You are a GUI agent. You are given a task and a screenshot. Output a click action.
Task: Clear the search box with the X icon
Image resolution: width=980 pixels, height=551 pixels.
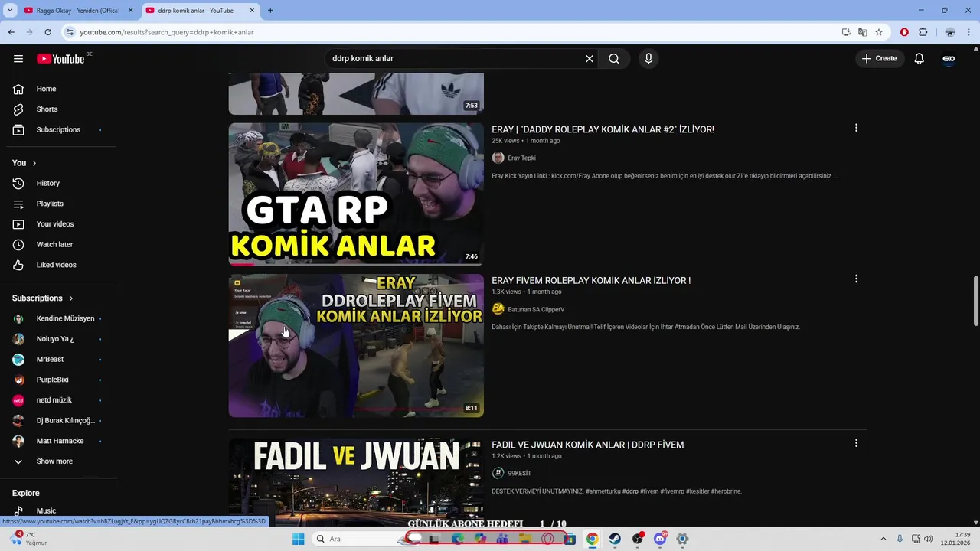coord(590,59)
